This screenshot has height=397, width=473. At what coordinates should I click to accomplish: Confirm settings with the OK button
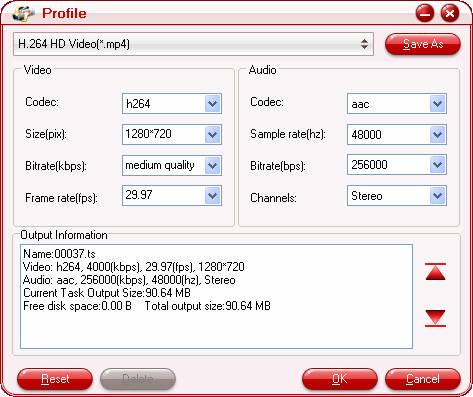pyautogui.click(x=340, y=379)
